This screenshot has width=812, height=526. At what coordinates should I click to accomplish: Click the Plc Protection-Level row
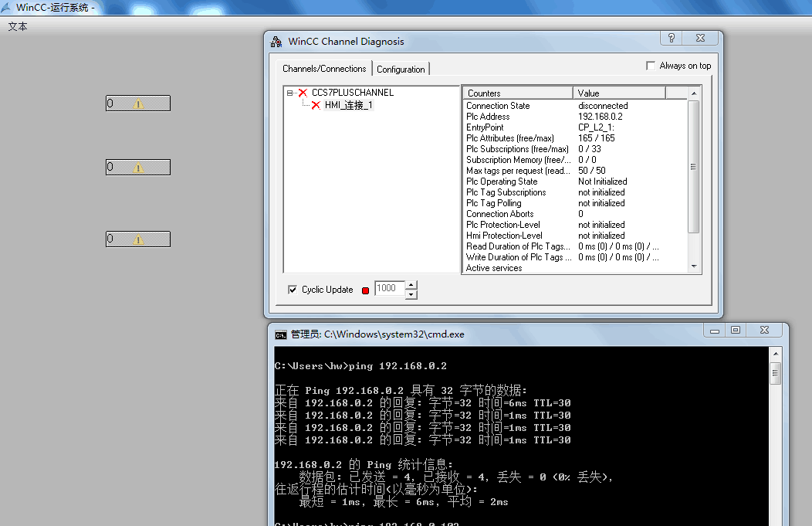pos(575,225)
